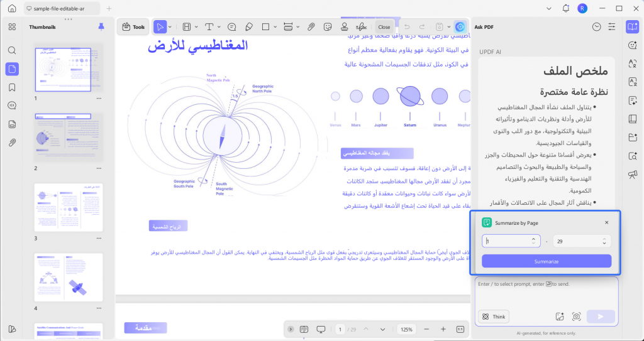Open a new tab with plus
This screenshot has width=644, height=341.
[109, 8]
